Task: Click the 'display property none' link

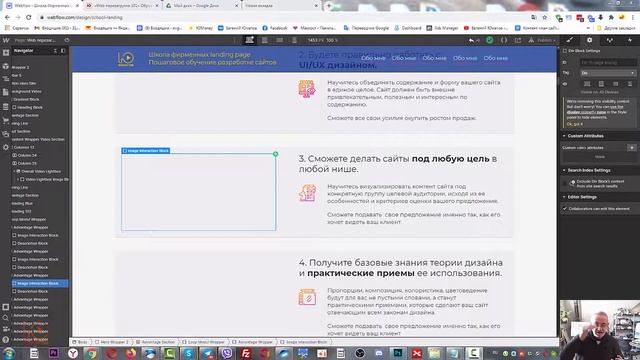Action: 586,112
